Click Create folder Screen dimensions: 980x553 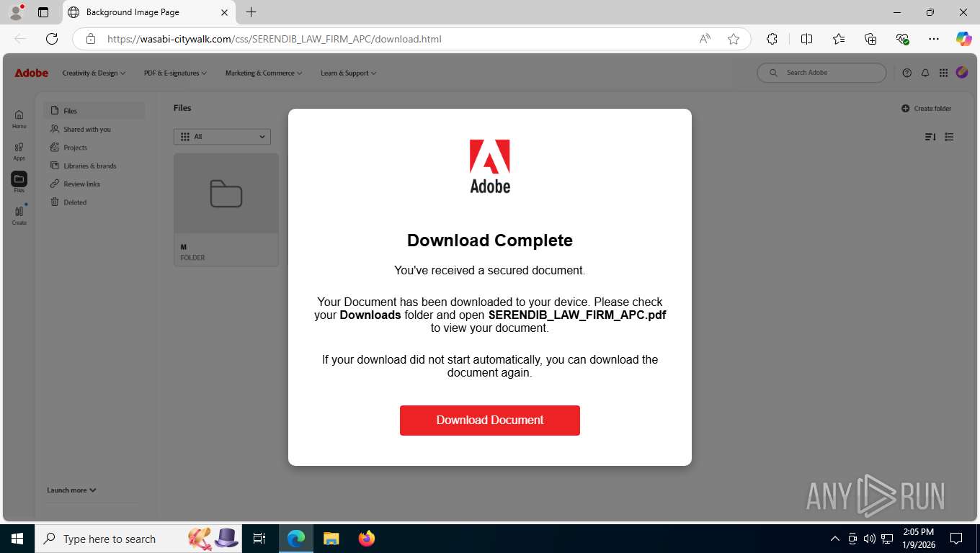(927, 109)
